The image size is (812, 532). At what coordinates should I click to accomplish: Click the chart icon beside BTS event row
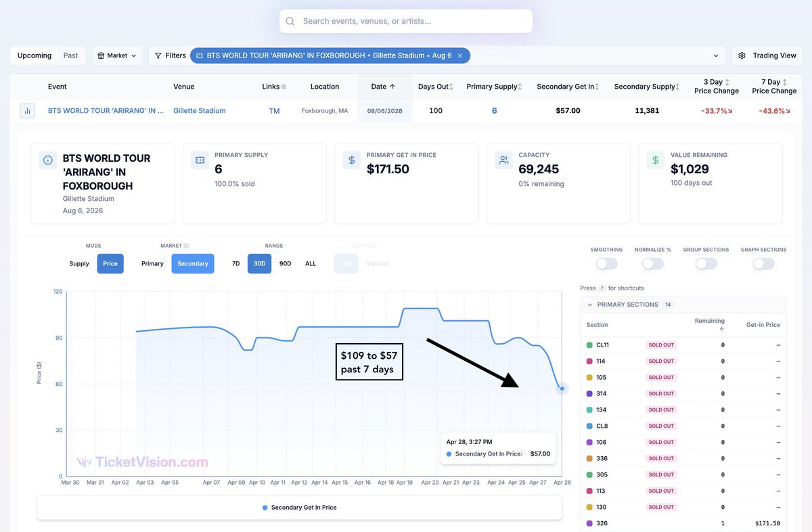(x=27, y=110)
